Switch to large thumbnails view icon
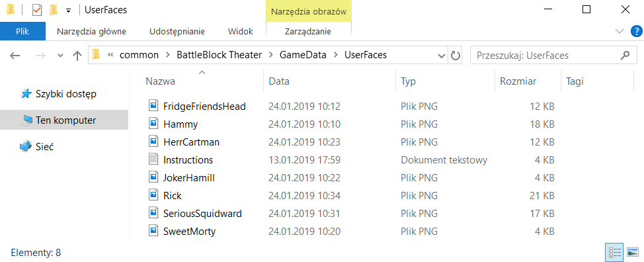The width and height of the screenshot is (644, 262). 633,252
